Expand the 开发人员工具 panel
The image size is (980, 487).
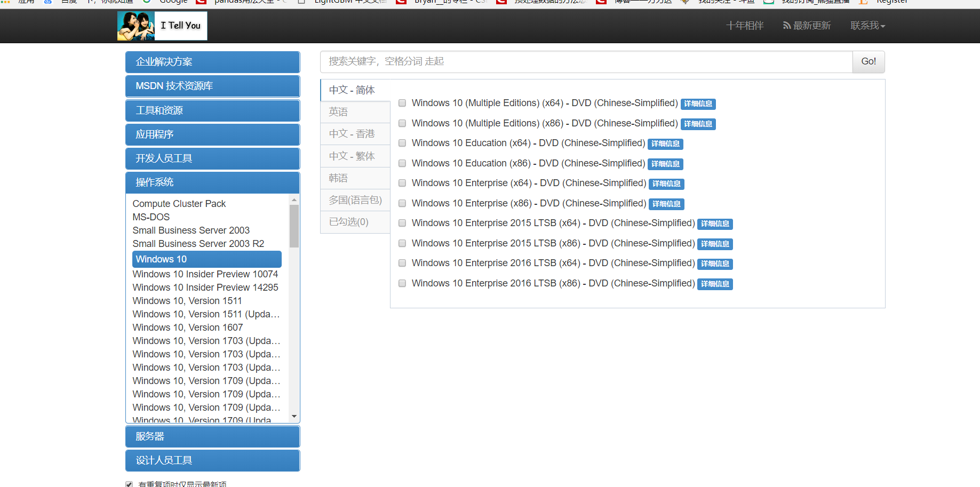(x=212, y=158)
